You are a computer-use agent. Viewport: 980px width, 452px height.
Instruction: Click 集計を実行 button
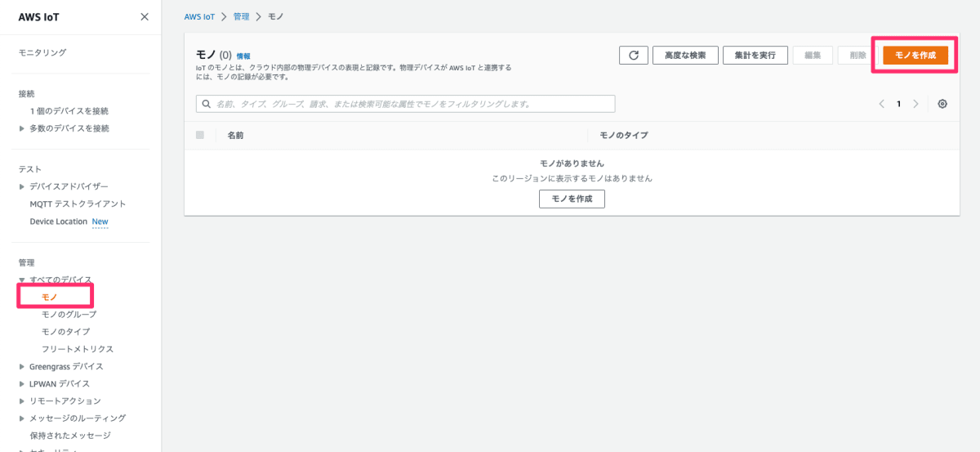pyautogui.click(x=755, y=56)
